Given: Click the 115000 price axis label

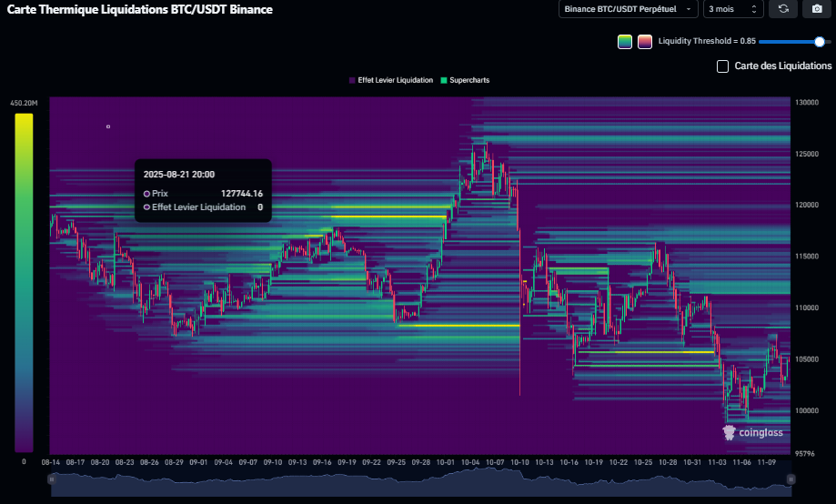Looking at the screenshot, I should point(807,257).
